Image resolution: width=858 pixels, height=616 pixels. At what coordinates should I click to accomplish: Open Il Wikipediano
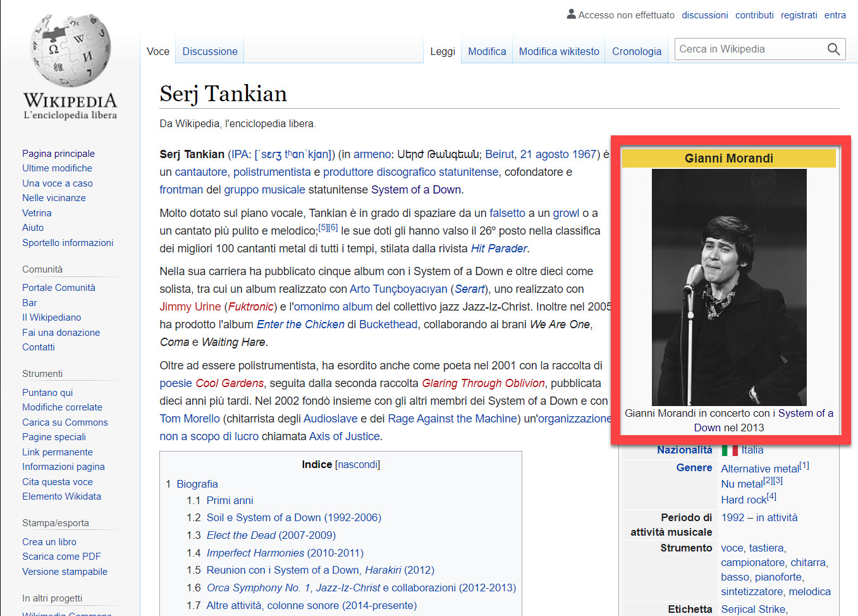tap(51, 317)
